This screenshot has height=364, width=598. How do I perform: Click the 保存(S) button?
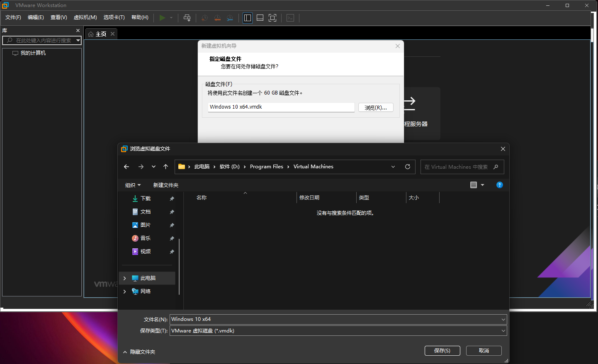[442, 351]
